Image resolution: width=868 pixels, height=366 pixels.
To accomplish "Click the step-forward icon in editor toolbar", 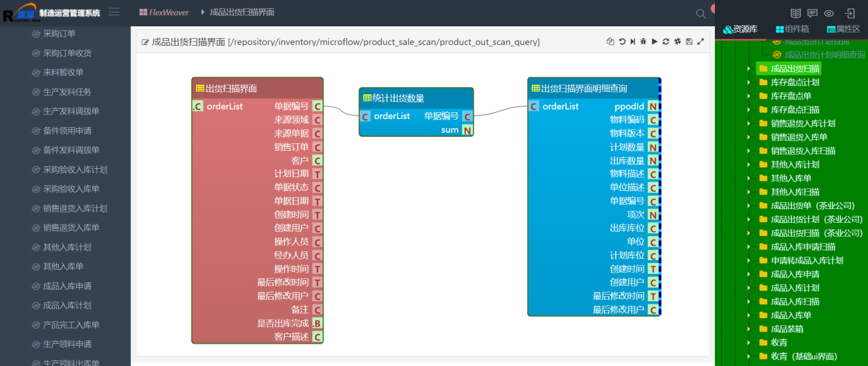I will (632, 42).
